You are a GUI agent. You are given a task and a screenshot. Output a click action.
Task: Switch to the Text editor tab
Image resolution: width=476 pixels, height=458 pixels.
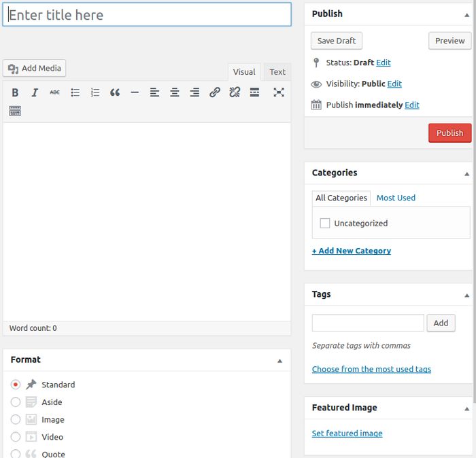[x=277, y=72]
